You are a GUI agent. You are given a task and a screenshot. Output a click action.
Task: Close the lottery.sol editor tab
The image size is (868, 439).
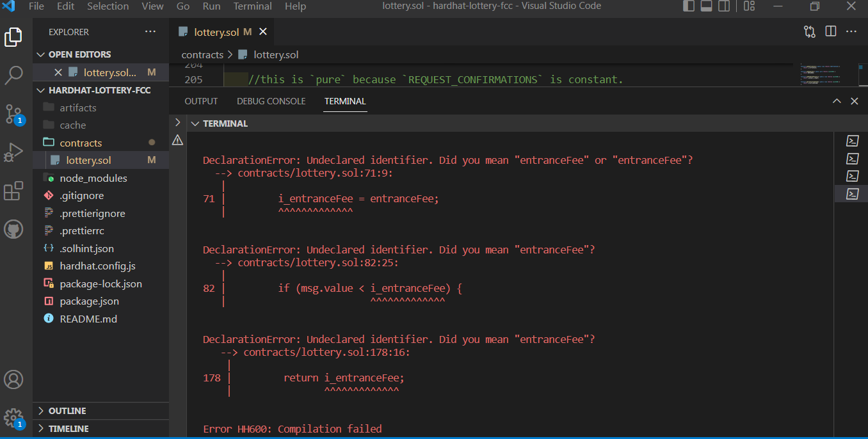(262, 31)
